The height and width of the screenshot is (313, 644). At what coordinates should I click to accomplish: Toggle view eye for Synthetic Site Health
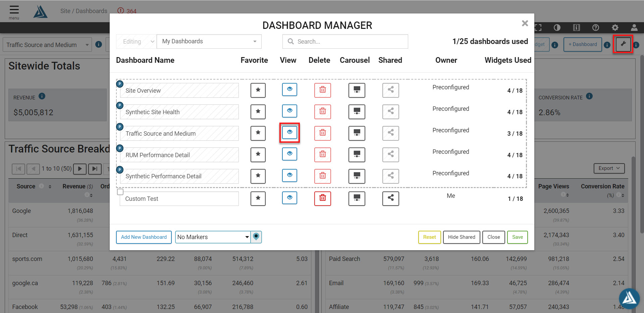[289, 111]
